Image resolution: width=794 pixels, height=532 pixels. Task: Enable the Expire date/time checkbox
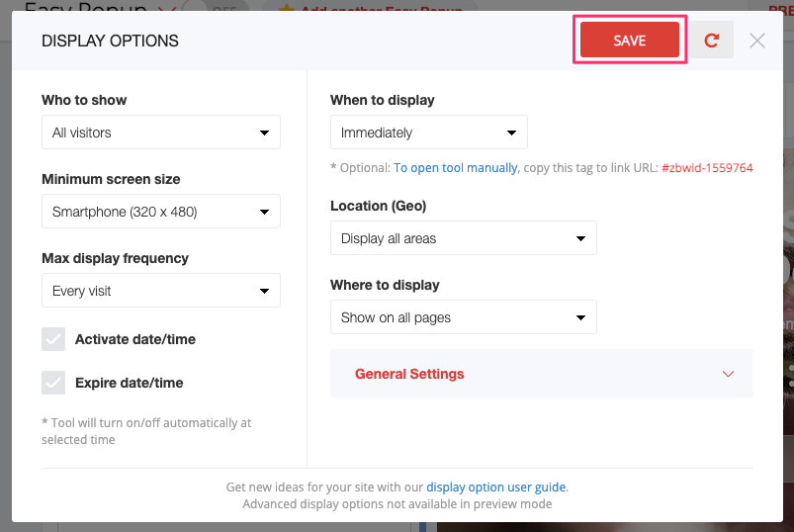coord(53,383)
